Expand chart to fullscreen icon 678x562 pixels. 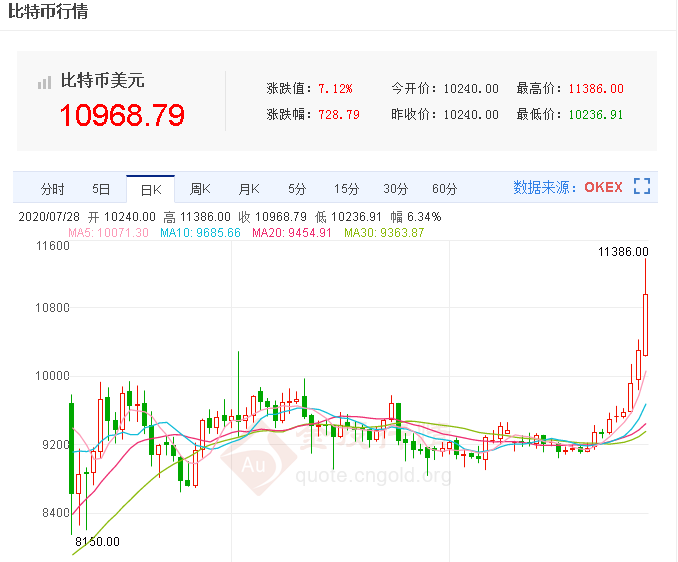coord(642,186)
